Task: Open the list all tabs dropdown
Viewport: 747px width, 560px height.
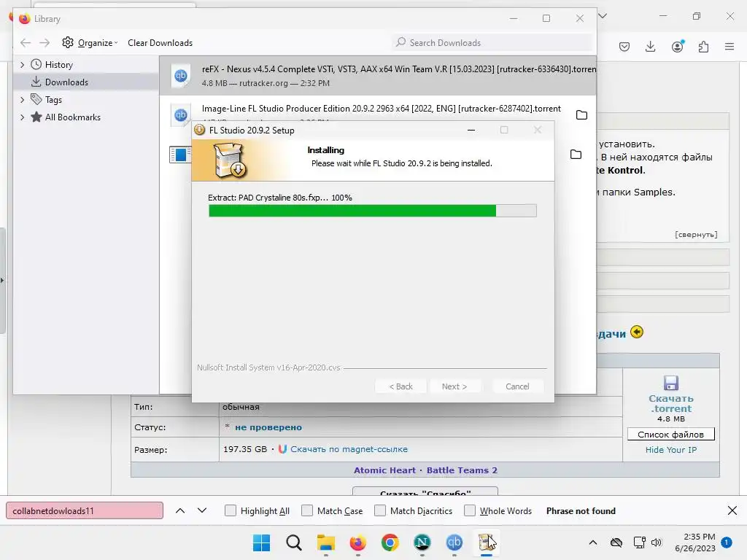Action: (x=603, y=16)
